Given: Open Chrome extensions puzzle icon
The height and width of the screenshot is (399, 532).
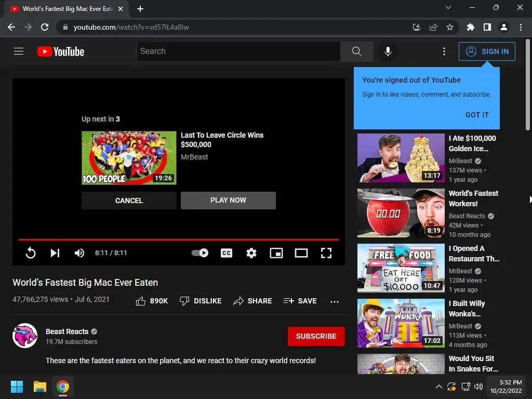Looking at the screenshot, I should pos(470,27).
